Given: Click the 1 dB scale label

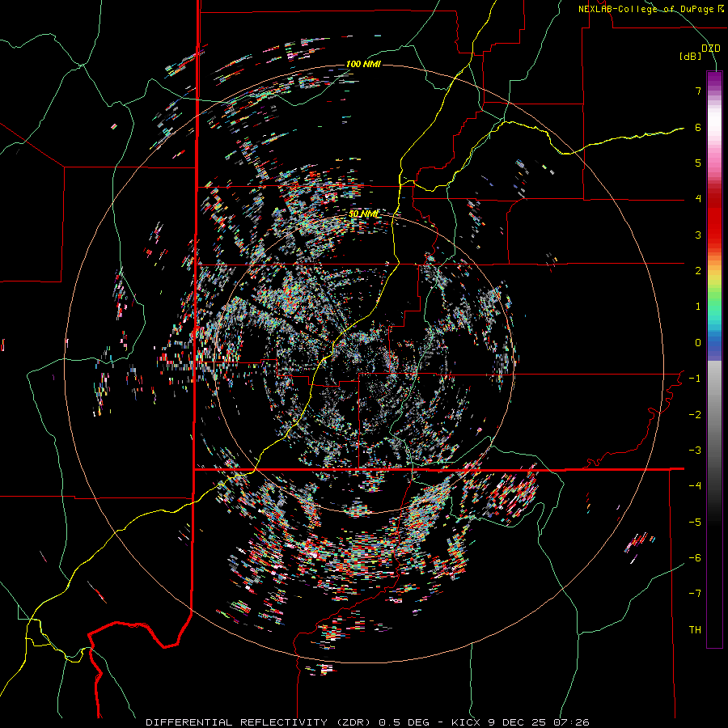Looking at the screenshot, I should tap(698, 307).
